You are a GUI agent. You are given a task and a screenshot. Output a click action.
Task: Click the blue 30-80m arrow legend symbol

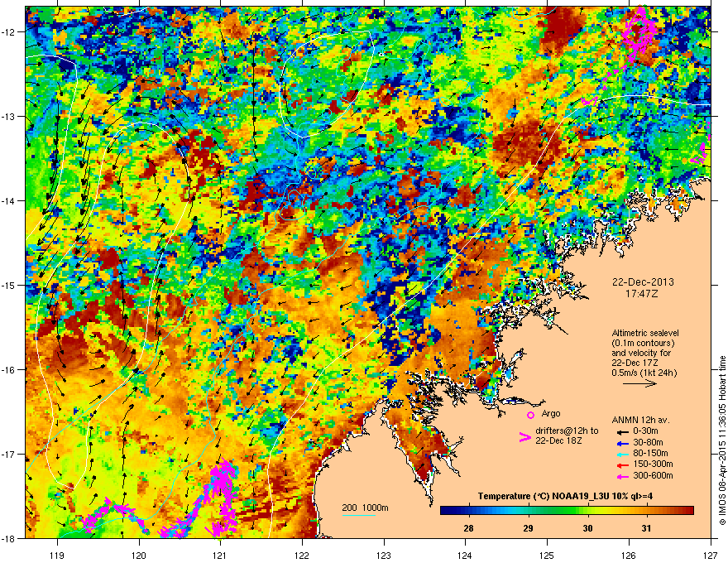[621, 443]
